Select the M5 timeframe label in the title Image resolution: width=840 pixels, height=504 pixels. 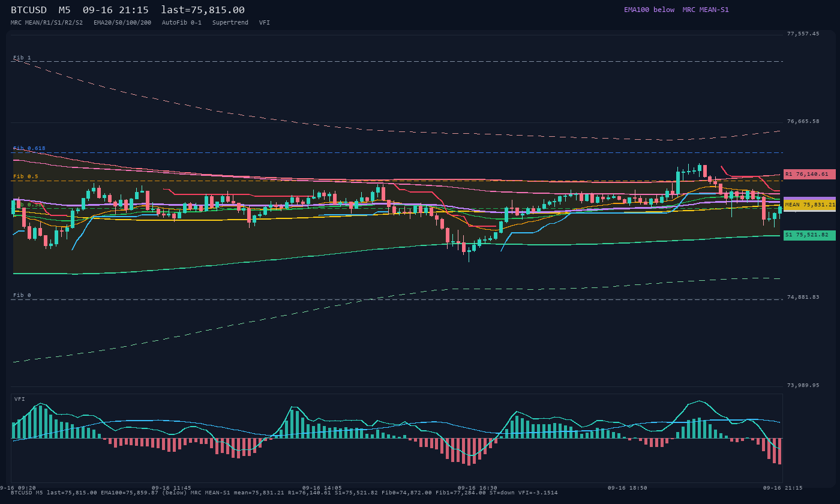[64, 10]
